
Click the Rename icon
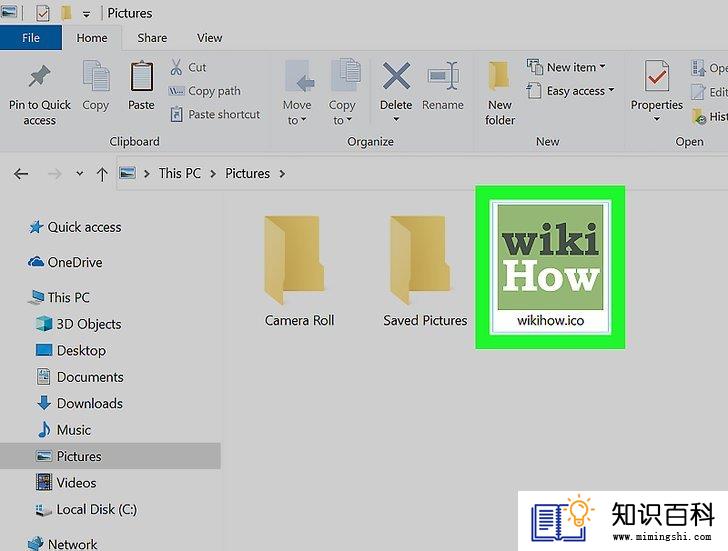[443, 76]
